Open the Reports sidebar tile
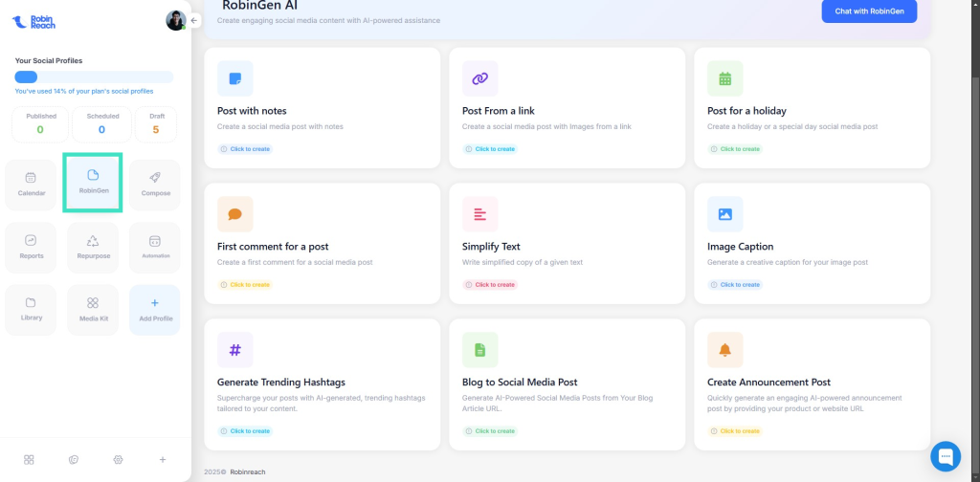Viewport: 980px width, 482px height. pyautogui.click(x=31, y=248)
